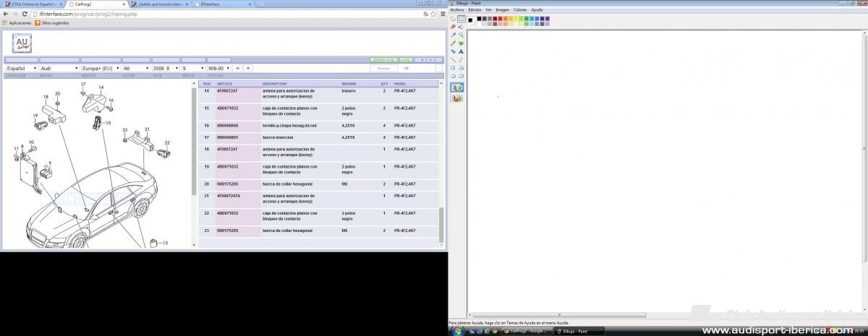Click the remark '4,2X16'
Screen dimensions: 868x336
pyautogui.click(x=349, y=125)
